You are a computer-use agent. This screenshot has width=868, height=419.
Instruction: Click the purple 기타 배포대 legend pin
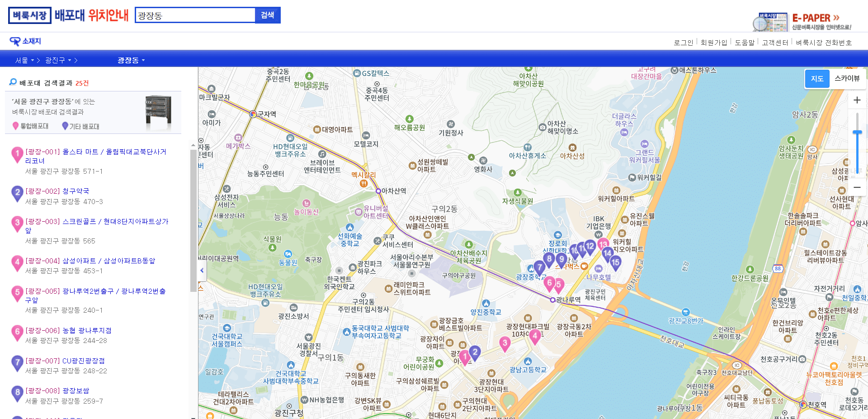pyautogui.click(x=65, y=126)
